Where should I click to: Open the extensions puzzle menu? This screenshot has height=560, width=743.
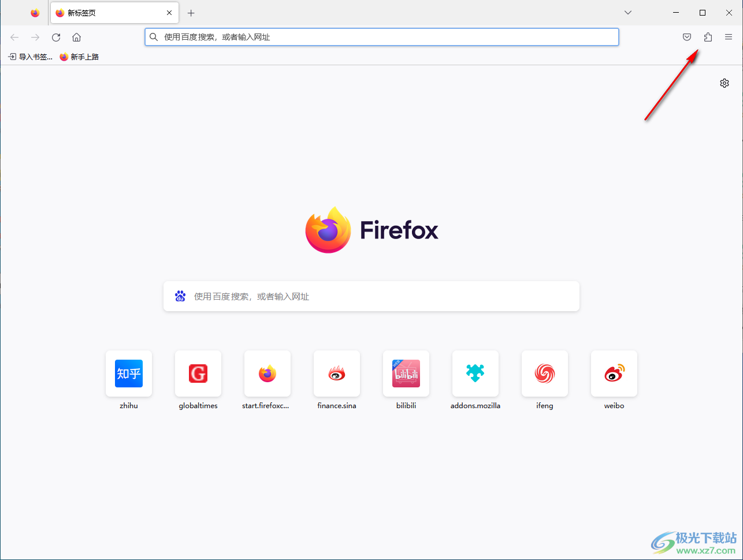708,37
